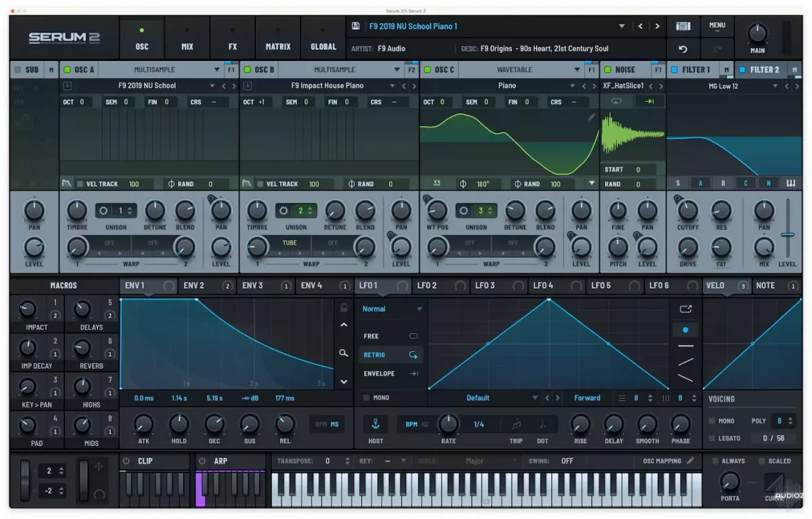Click the BPM MS envelope time switch
The height and width of the screenshot is (519, 812).
pyautogui.click(x=326, y=424)
